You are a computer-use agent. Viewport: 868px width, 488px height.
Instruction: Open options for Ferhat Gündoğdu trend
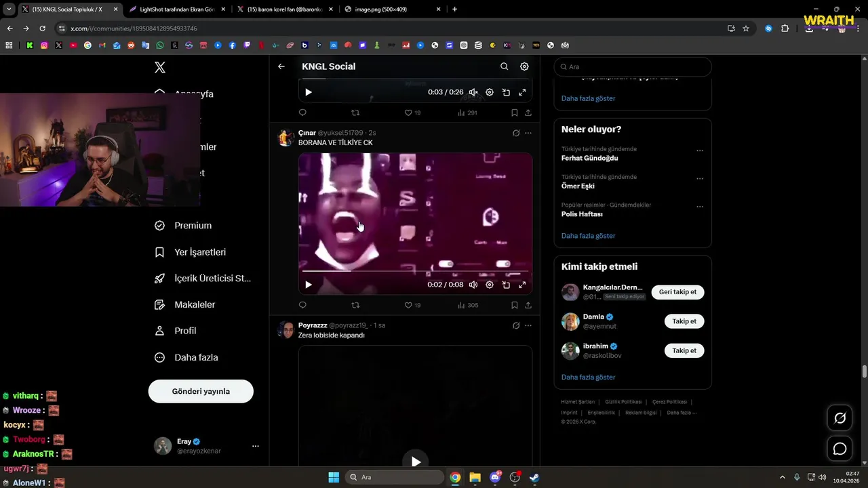click(700, 150)
